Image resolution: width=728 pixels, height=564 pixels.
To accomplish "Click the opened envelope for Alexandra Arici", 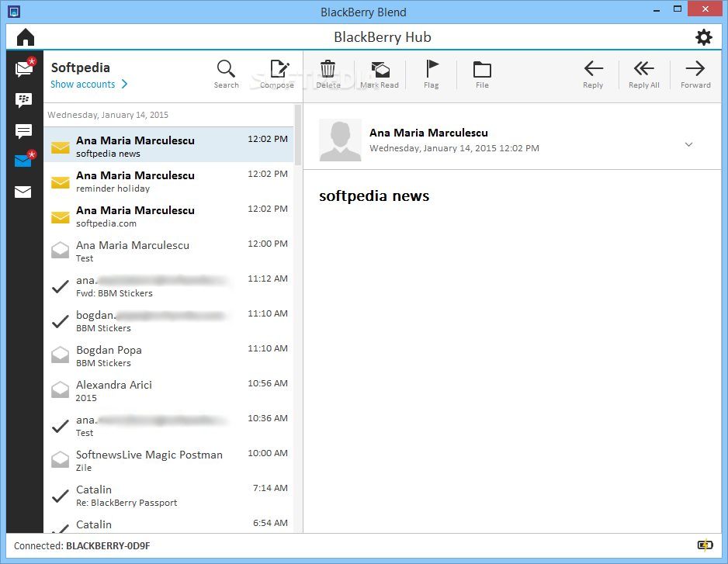I will click(61, 390).
